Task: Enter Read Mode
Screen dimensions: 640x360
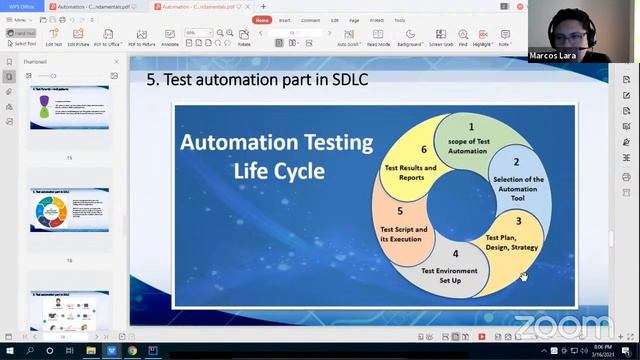Action: point(378,38)
